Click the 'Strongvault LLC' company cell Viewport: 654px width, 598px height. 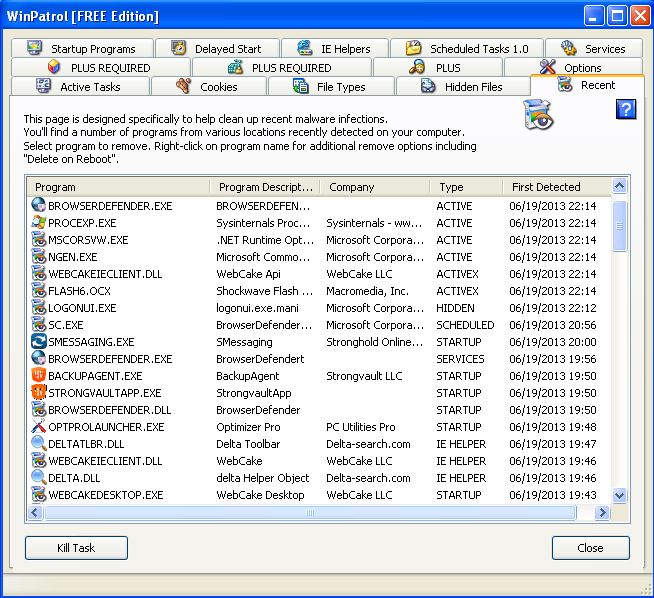364,376
